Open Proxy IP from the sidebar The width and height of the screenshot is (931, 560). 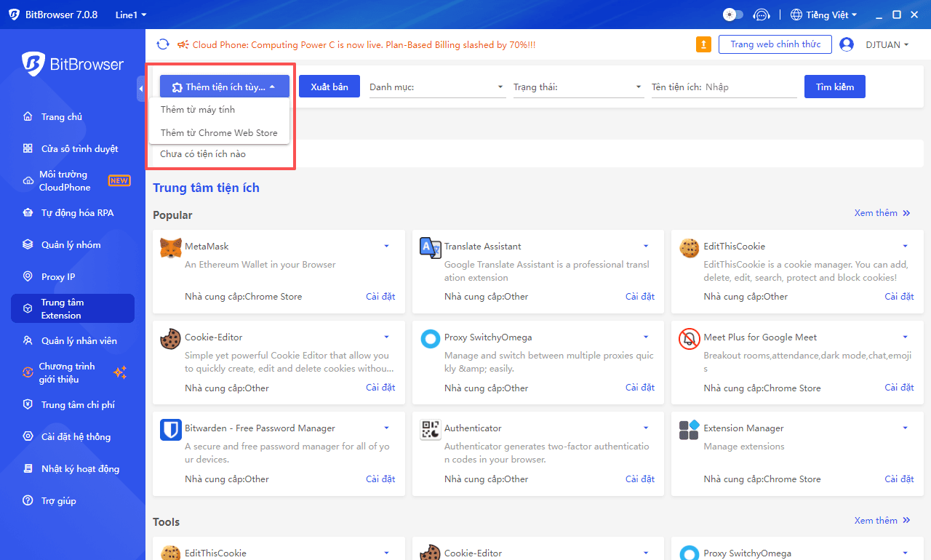44,276
